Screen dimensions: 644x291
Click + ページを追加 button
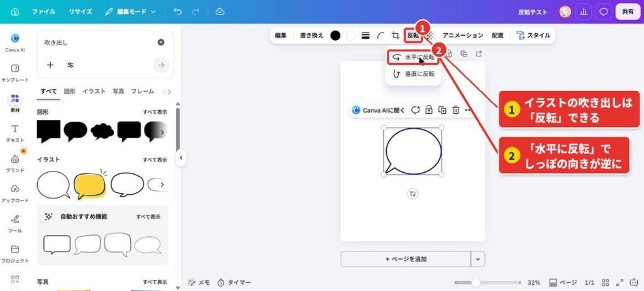(x=406, y=259)
